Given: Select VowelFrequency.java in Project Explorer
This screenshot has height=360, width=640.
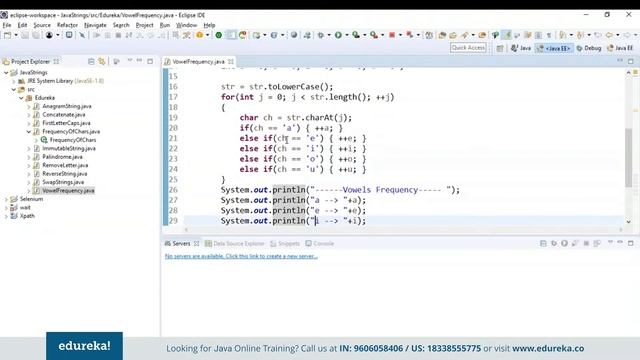Looking at the screenshot, I should click(x=68, y=191).
